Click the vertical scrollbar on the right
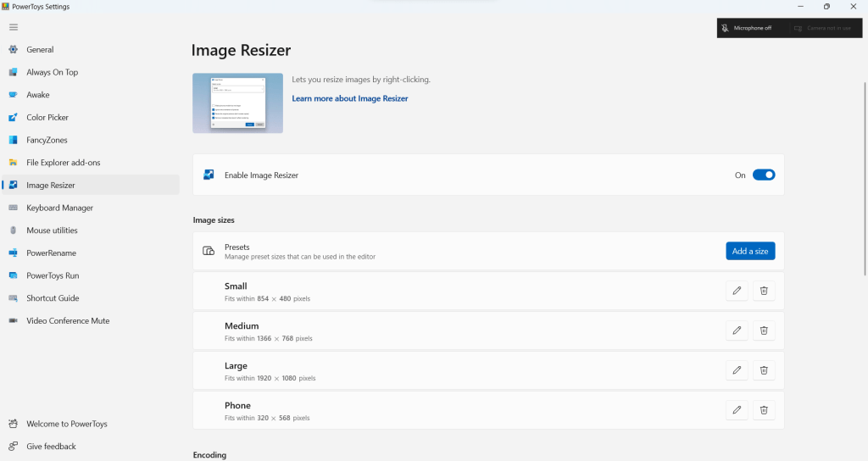 (x=865, y=178)
